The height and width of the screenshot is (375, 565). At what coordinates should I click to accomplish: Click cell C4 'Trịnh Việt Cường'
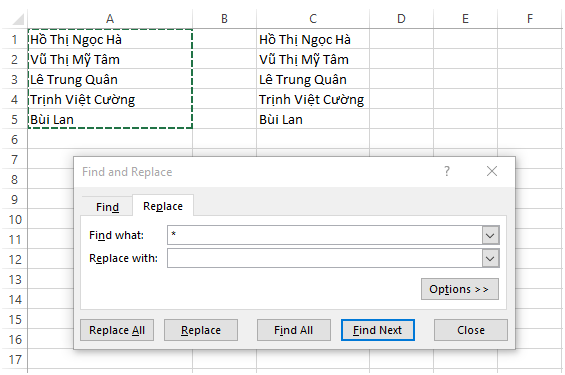(313, 99)
